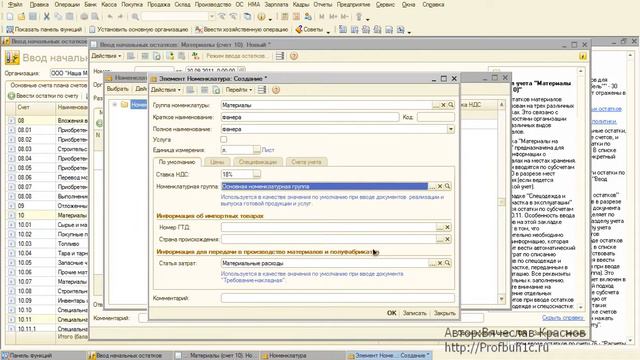Click in the Номер ГТД input field

tap(329, 227)
